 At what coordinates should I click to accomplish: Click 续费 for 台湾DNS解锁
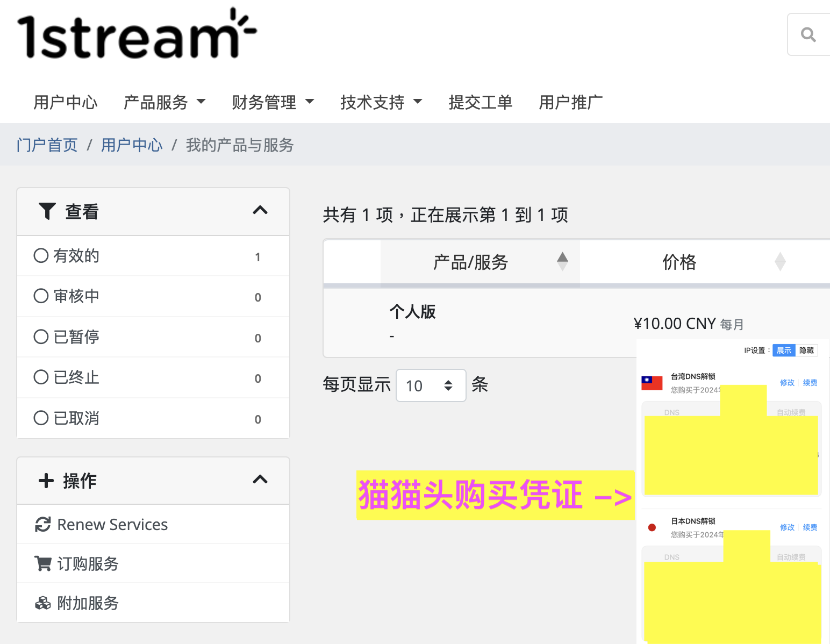pos(810,383)
